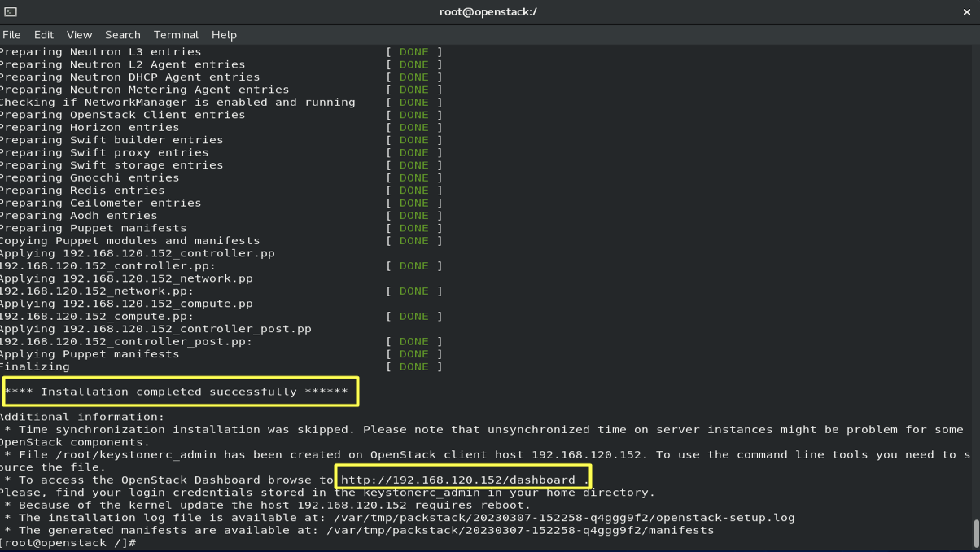Click the http://192.168.120.152/dashboard URL

[x=457, y=480]
